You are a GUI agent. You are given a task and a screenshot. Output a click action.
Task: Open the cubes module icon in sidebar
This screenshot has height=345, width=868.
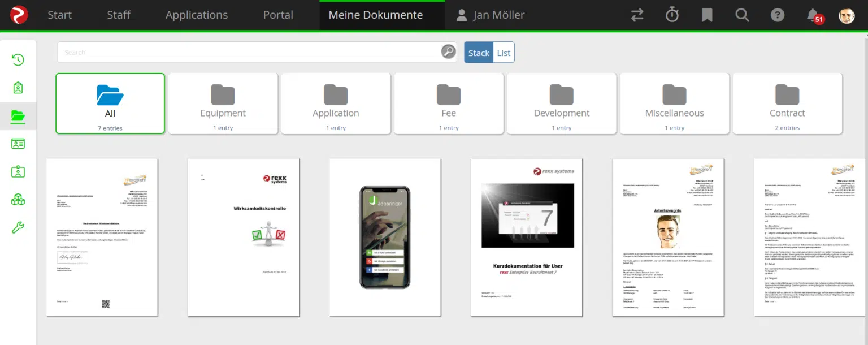[18, 199]
